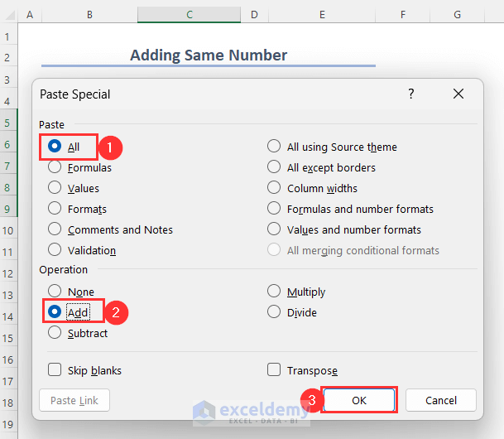Select the Values paste option
The height and width of the screenshot is (439, 504).
(55, 188)
